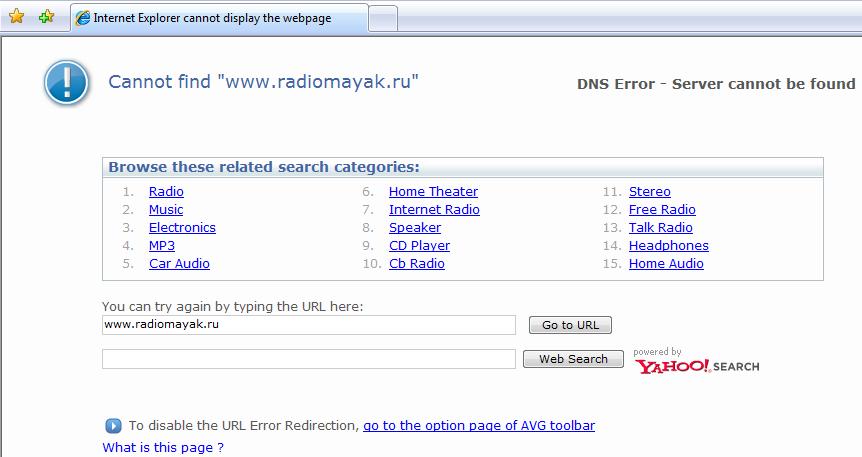Click the Favorites star icon

pos(16,17)
